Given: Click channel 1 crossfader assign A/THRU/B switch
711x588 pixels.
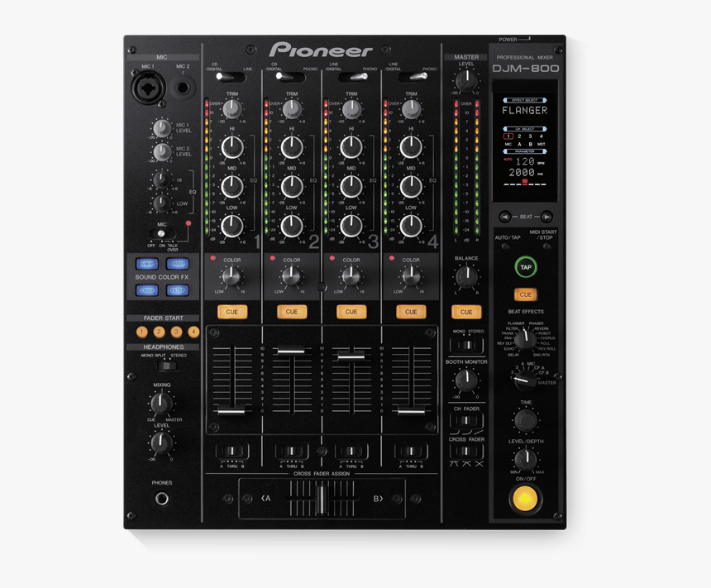Looking at the screenshot, I should pos(232,452).
